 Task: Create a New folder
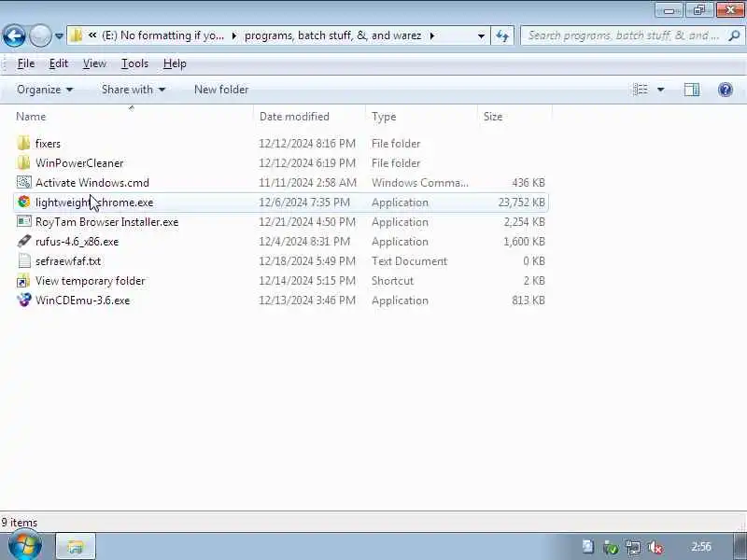221,90
